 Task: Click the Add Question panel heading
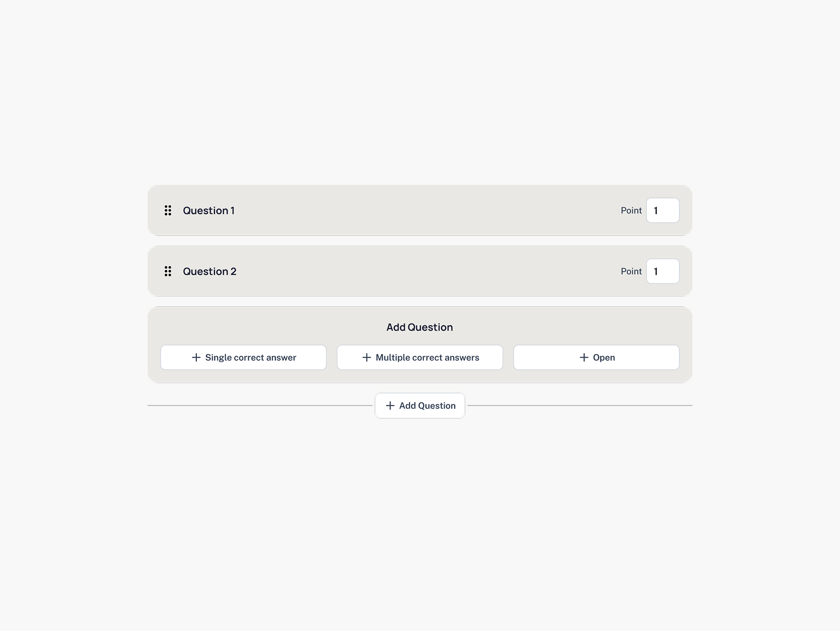pyautogui.click(x=419, y=327)
